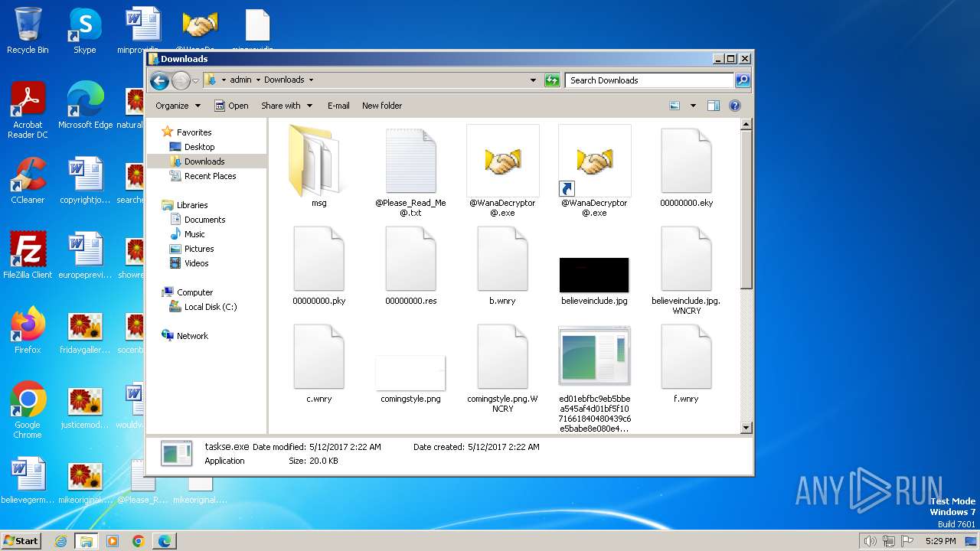Click the Forward navigation button
Viewport: 980px width, 551px height.
(181, 80)
